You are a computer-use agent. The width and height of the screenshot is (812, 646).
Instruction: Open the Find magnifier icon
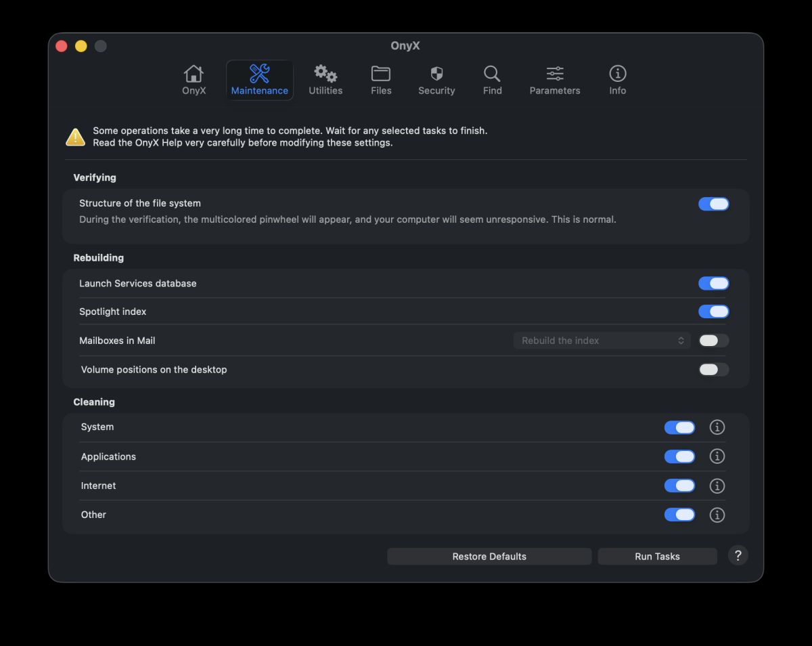[492, 74]
